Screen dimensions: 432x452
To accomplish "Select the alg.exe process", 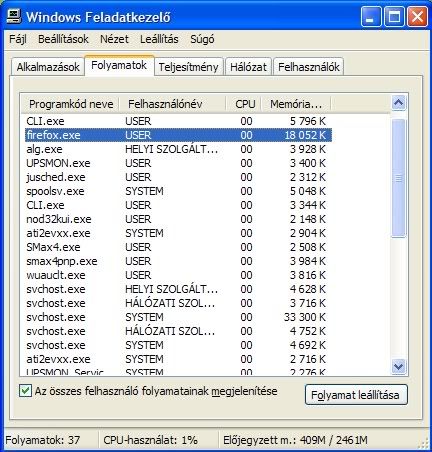I will (x=178, y=149).
